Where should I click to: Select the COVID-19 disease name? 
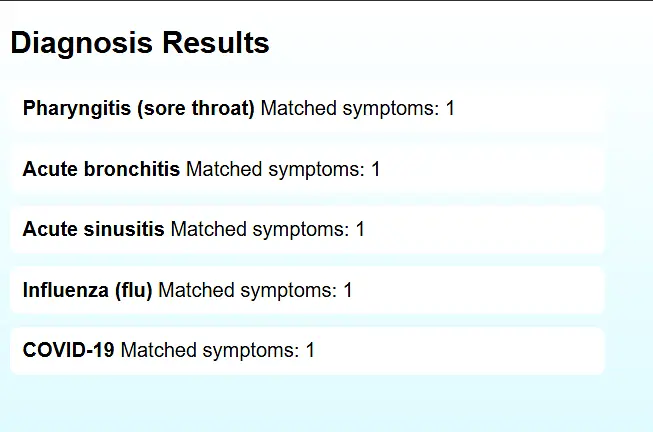(68, 351)
